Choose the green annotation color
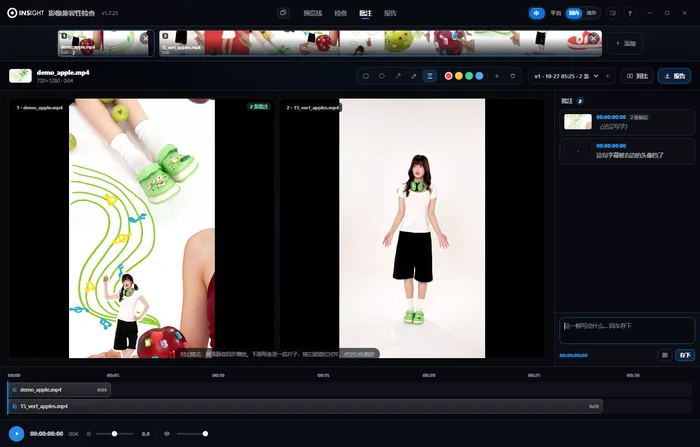Screen dimensions: 700x447 pos(469,76)
